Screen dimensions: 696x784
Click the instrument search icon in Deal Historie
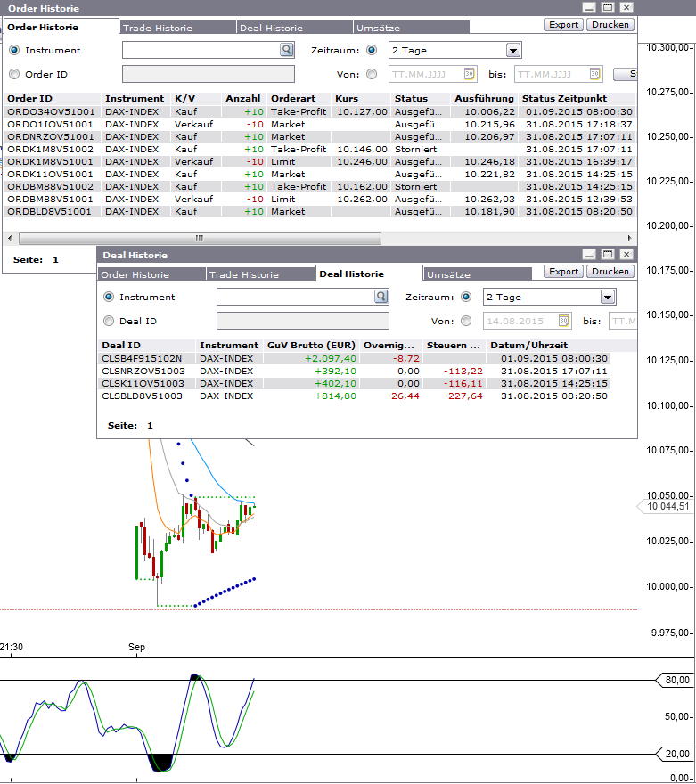[x=381, y=298]
